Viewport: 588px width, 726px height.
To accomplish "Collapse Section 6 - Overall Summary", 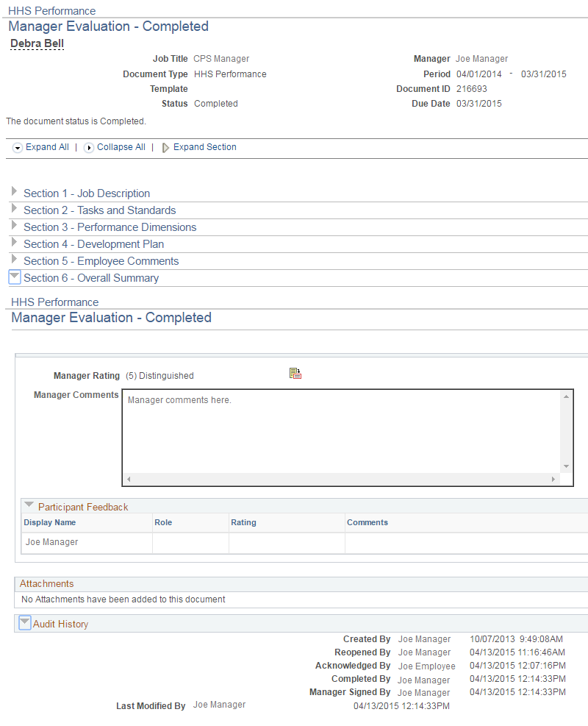I will tap(14, 277).
